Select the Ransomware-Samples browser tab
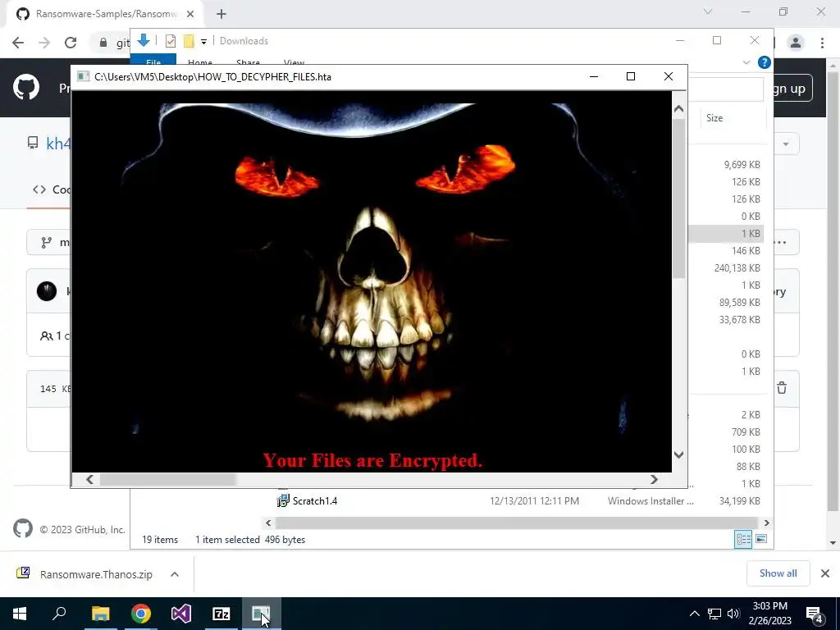This screenshot has width=840, height=630. 105,14
